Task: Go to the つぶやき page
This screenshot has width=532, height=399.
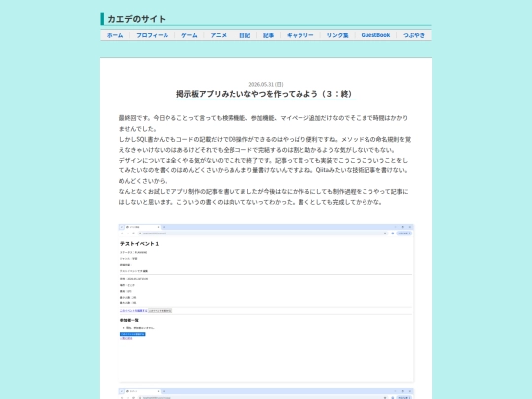Action: pos(414,35)
